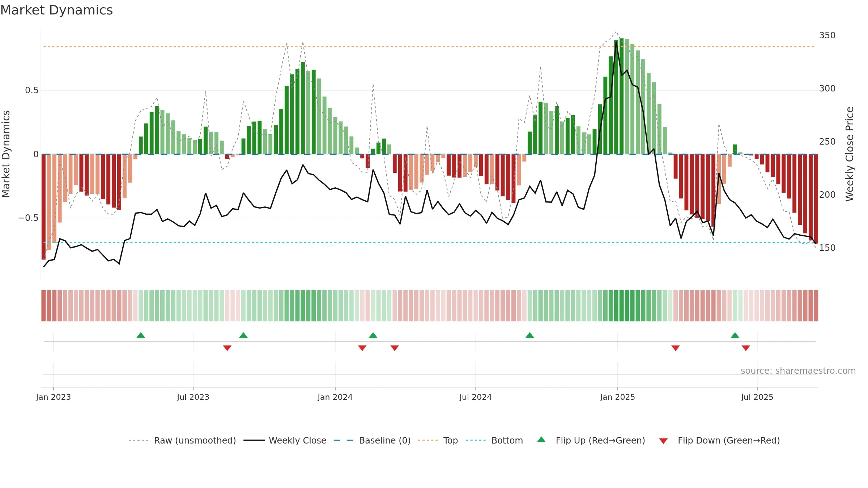Click the red Flip Down legend triangle
The width and height of the screenshot is (868, 488).
[663, 441]
